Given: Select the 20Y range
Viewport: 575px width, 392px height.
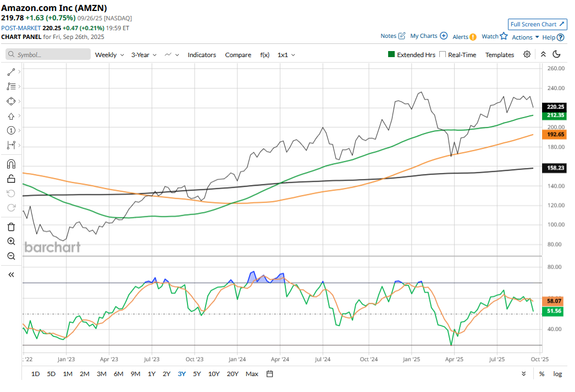Looking at the screenshot, I should (233, 374).
